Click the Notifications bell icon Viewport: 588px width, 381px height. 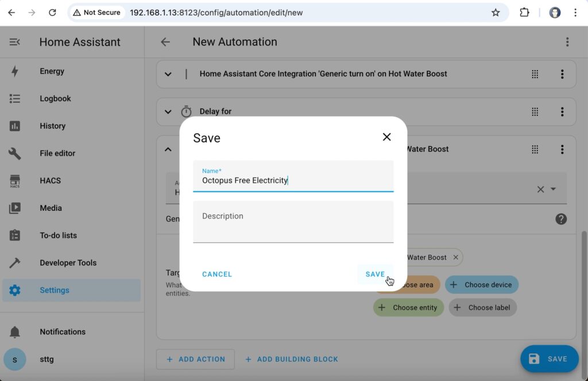point(14,332)
